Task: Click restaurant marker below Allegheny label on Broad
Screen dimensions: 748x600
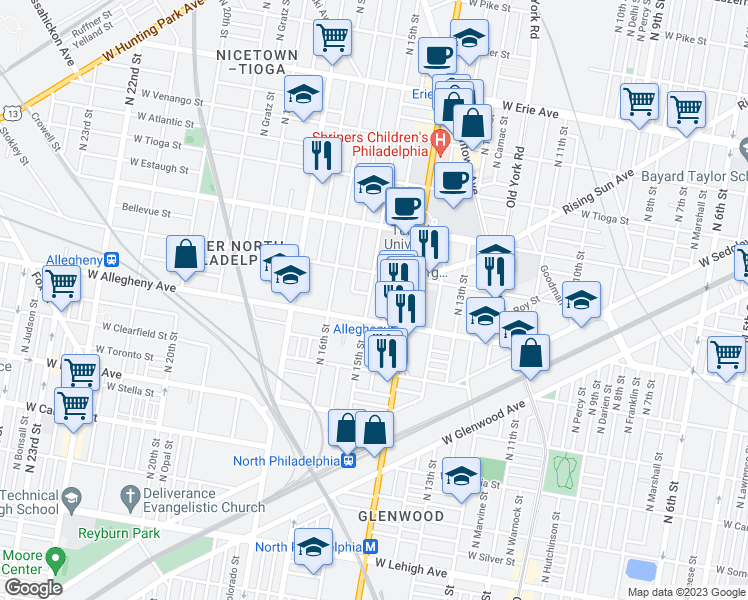Action: pyautogui.click(x=387, y=354)
